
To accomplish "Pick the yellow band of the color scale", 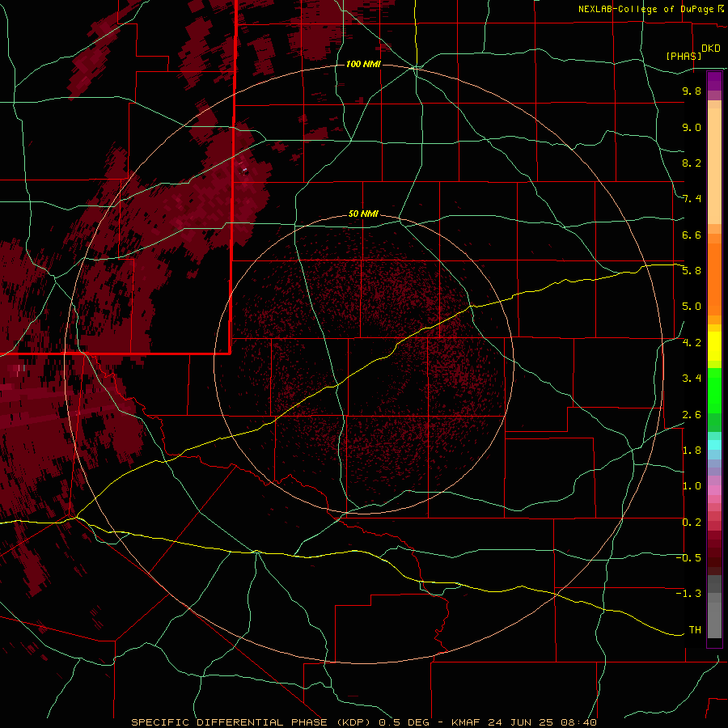I will click(714, 346).
